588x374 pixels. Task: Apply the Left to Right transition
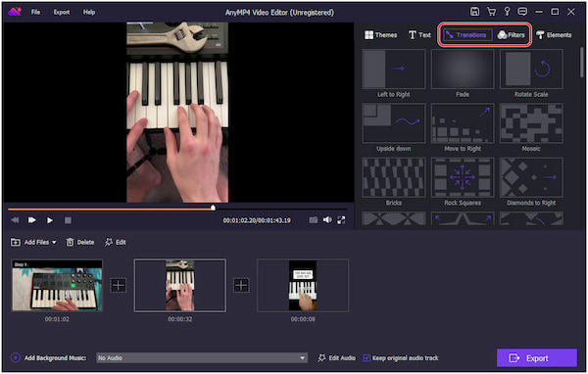pyautogui.click(x=394, y=70)
